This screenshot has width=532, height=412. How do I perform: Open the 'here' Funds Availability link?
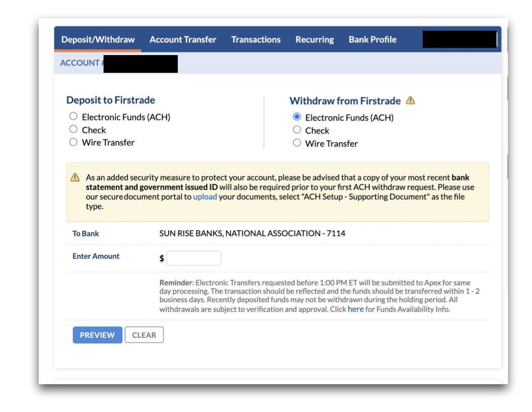[x=356, y=309]
